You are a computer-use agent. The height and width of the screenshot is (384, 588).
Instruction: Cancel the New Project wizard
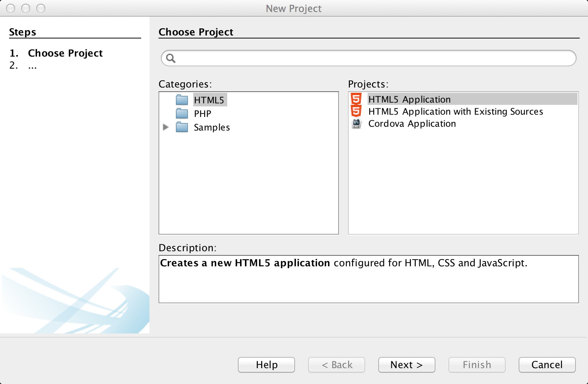[547, 365]
